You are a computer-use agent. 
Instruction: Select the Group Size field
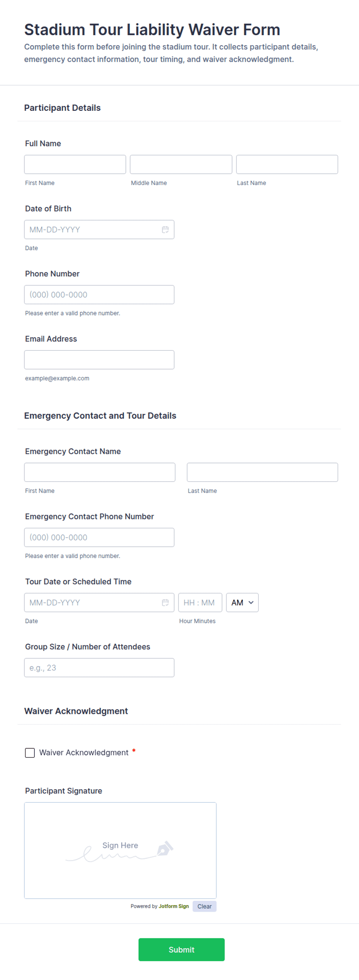(x=99, y=667)
